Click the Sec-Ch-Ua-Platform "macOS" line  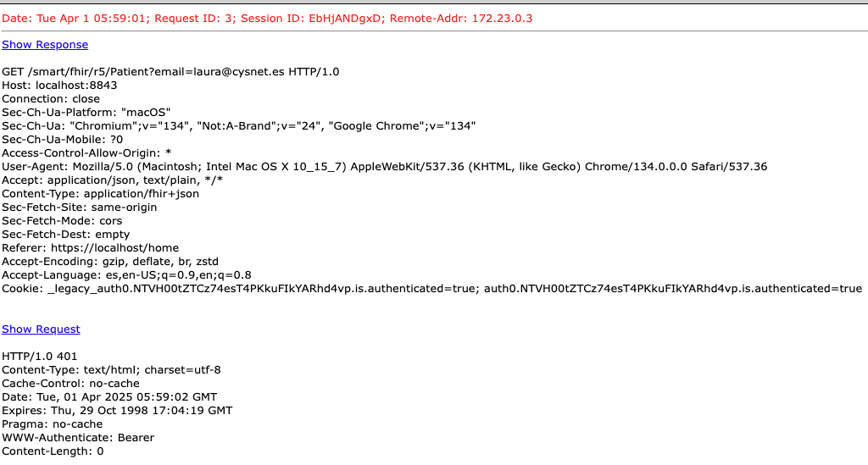click(x=86, y=112)
